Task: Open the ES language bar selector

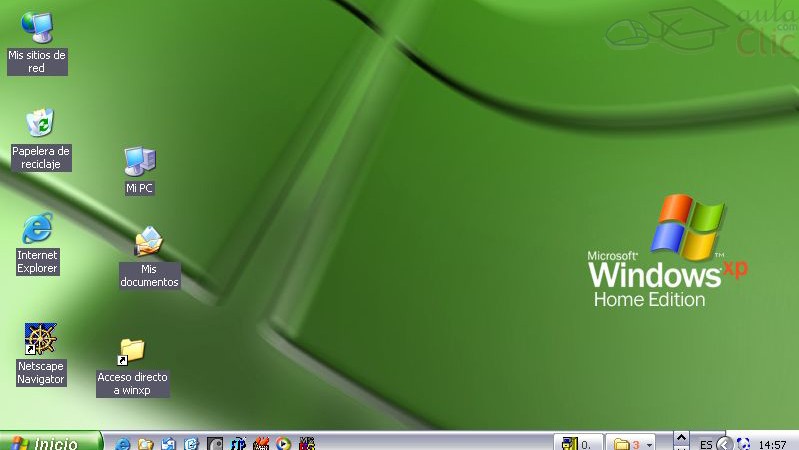Action: click(706, 443)
